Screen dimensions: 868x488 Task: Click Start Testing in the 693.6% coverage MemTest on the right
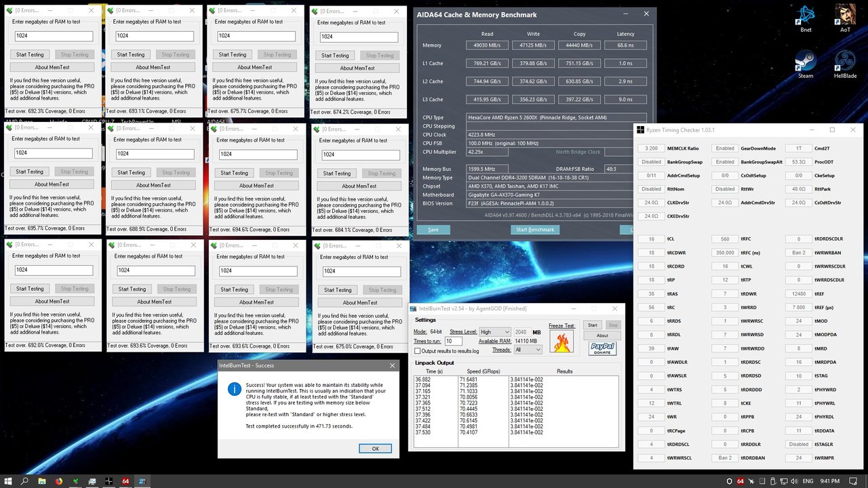(235, 289)
